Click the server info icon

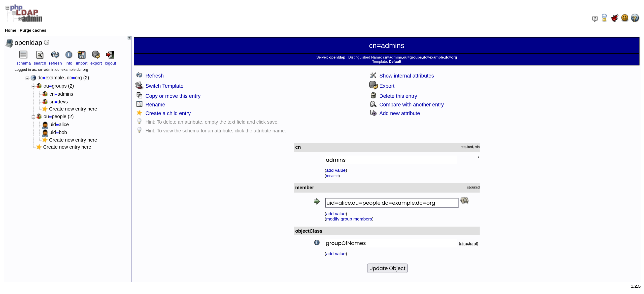[x=69, y=55]
